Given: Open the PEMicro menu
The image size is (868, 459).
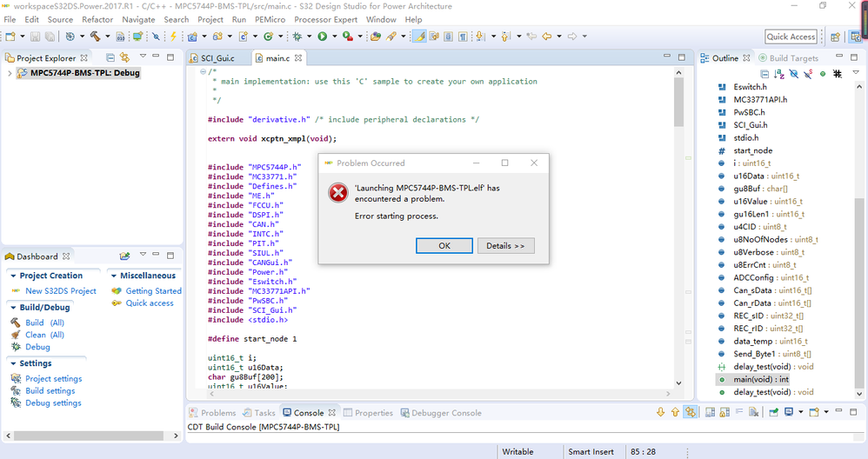Looking at the screenshot, I should 270,19.
